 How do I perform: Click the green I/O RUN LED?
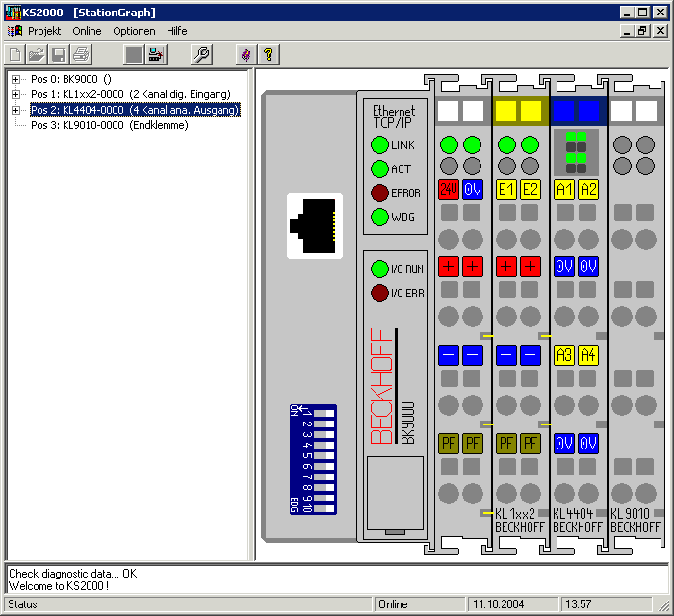tap(379, 269)
